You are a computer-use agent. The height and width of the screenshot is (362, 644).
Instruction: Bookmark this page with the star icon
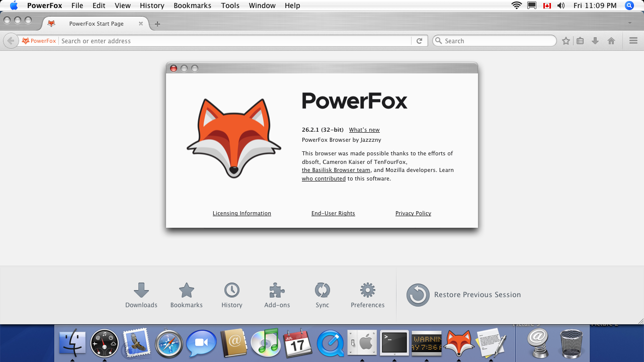tap(566, 41)
